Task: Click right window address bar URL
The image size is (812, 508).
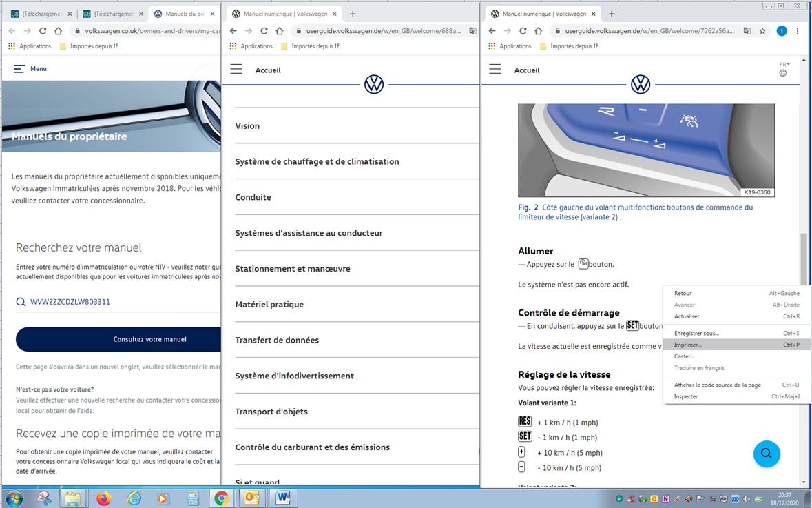Action: [x=649, y=31]
